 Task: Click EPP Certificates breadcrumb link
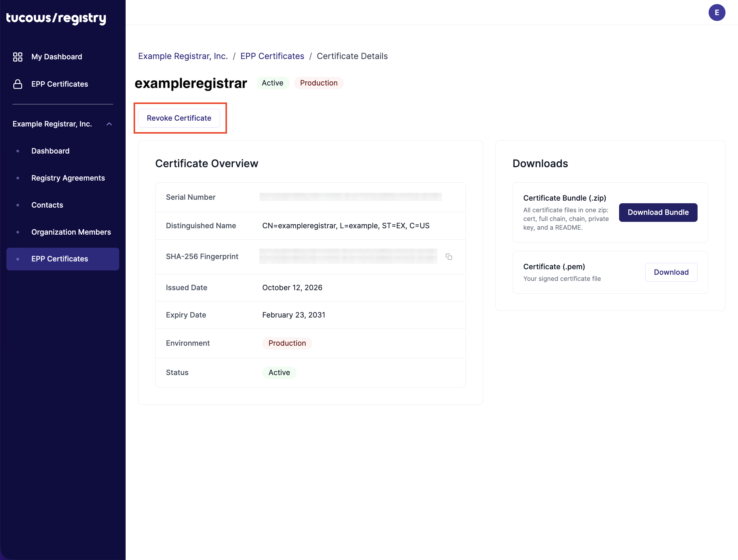(x=272, y=56)
